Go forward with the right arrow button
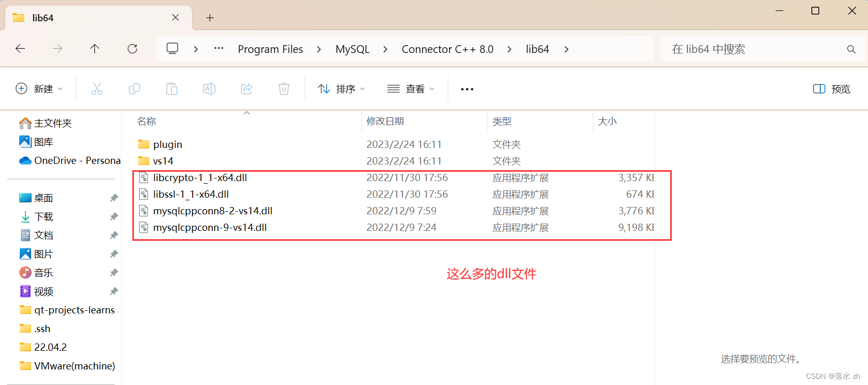This screenshot has width=868, height=385. coord(58,49)
